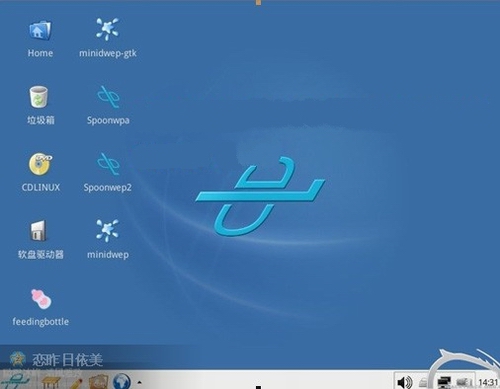Screen dimensions: 500x389
Task: Launch the Spoonwpa desktop shortcut
Action: click(108, 97)
